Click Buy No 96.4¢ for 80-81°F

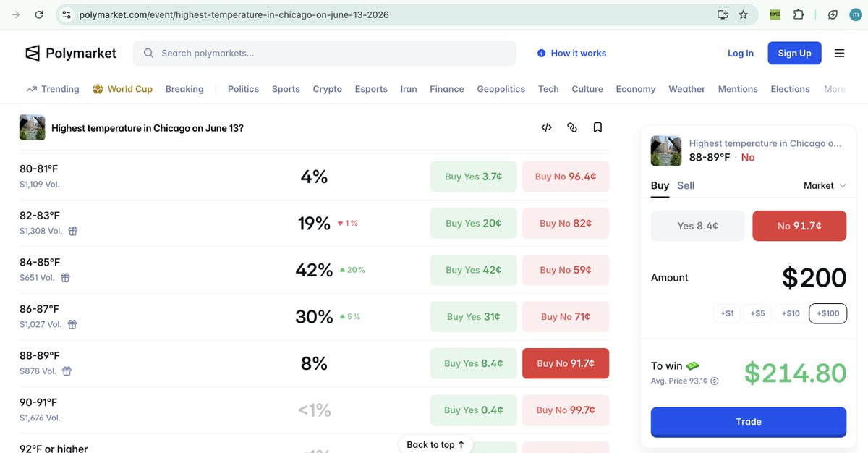566,177
